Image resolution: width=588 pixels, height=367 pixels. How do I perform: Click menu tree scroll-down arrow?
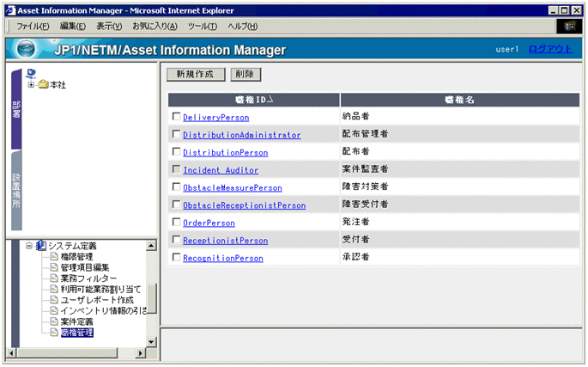(151, 342)
